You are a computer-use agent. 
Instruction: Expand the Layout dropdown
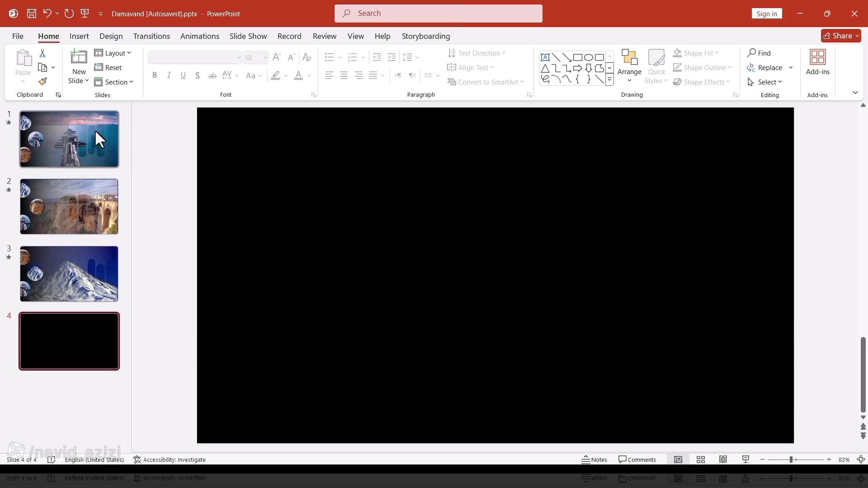[x=113, y=53]
